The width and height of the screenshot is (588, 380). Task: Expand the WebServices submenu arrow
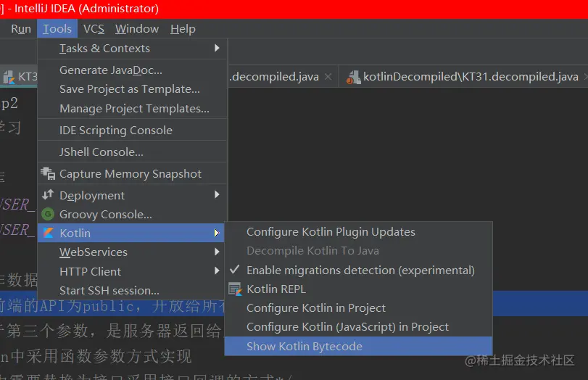coord(217,252)
